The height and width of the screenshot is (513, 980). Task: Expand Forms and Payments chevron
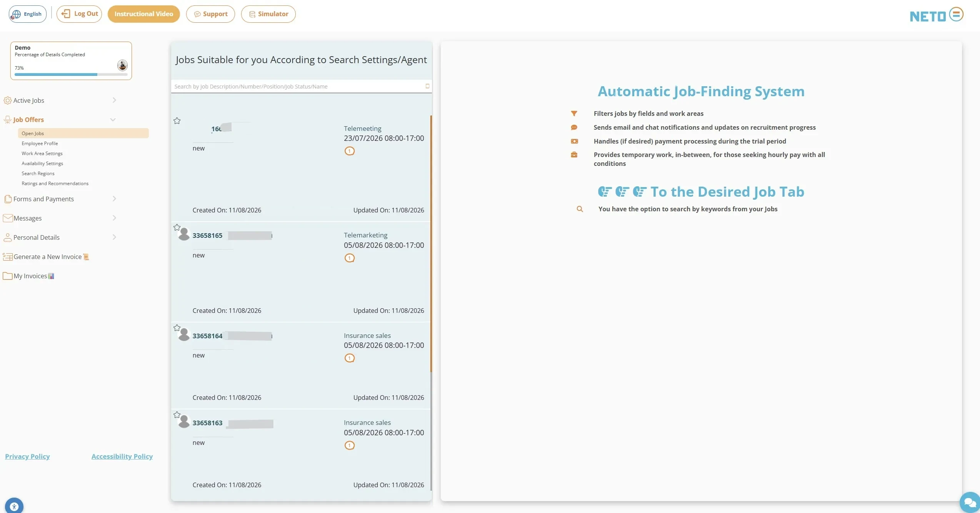[x=114, y=199]
